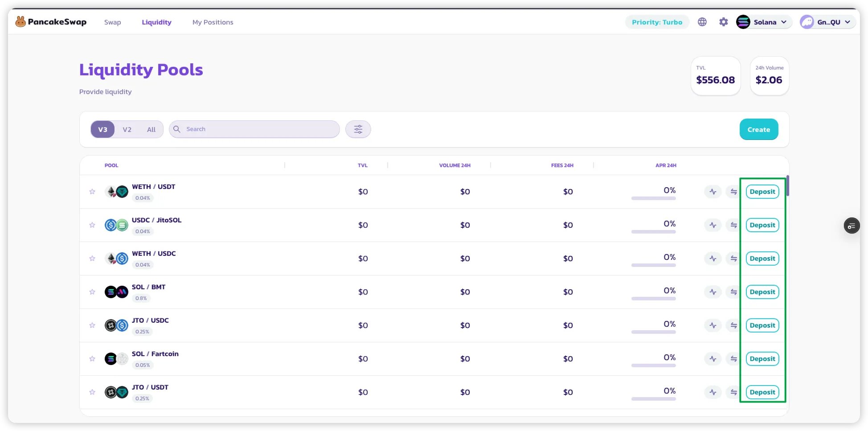The width and height of the screenshot is (868, 431).
Task: Open settings gear icon in header
Action: (x=724, y=22)
